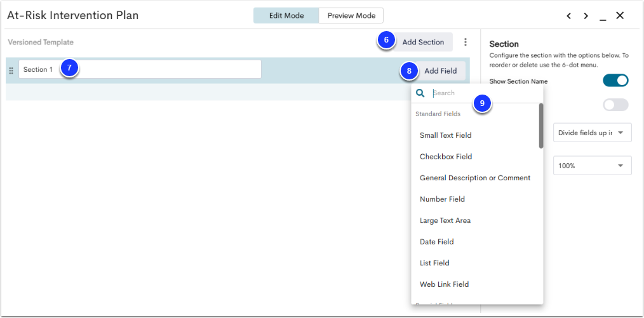Screen dimensions: 644x318
Task: Go to previous item with left chevron
Action: pos(569,16)
